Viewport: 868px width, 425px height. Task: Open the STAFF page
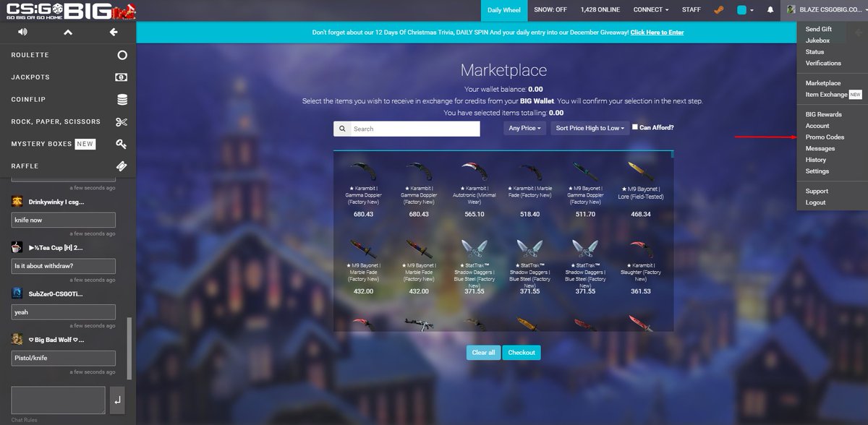click(691, 10)
